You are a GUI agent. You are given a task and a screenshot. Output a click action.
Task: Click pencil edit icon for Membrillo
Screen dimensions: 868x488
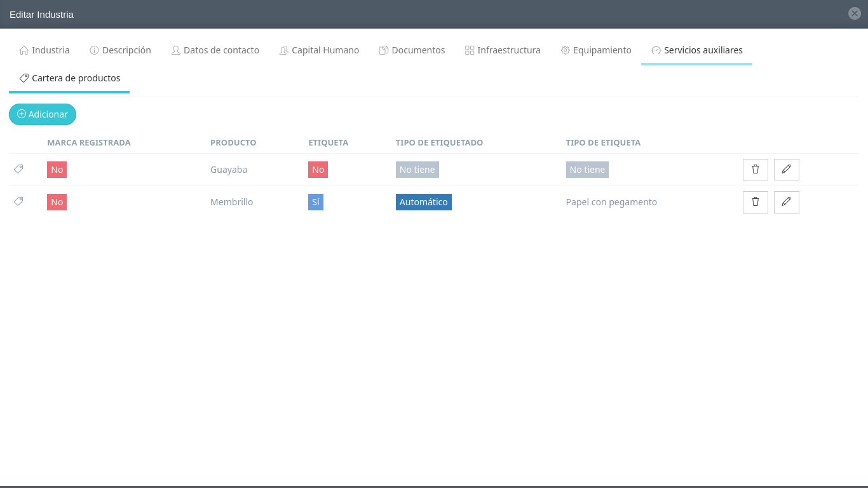(786, 202)
